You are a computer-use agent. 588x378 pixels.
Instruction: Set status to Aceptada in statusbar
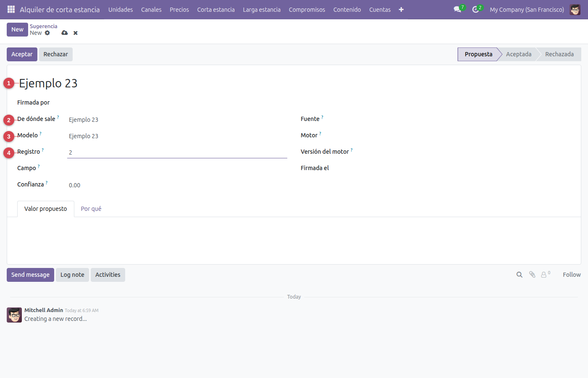coord(519,54)
